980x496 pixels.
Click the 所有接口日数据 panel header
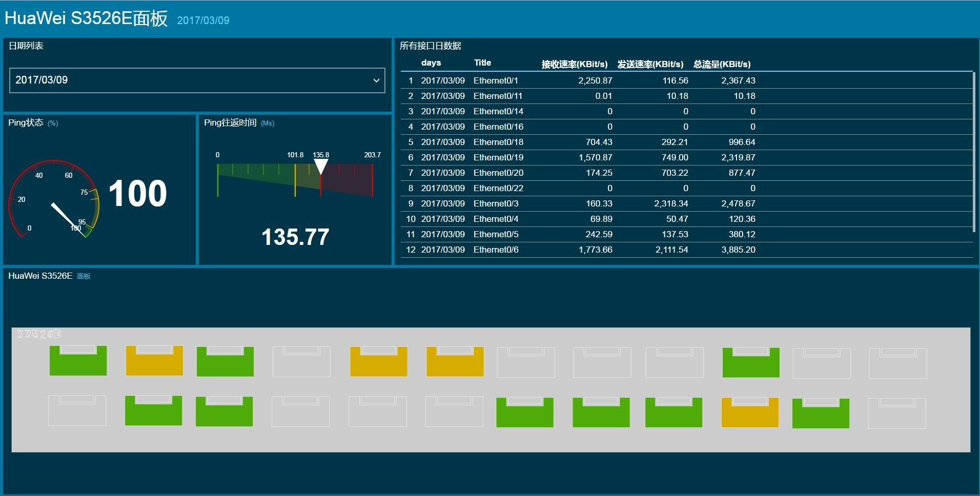coord(430,46)
